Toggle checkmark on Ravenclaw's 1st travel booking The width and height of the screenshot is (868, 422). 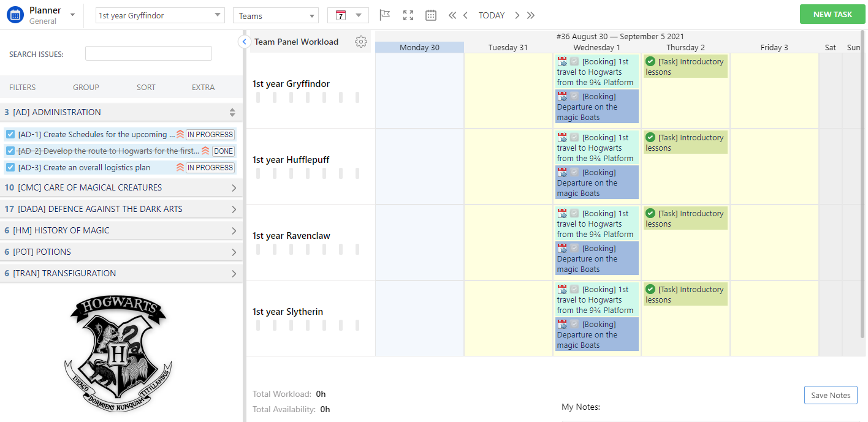click(x=574, y=213)
